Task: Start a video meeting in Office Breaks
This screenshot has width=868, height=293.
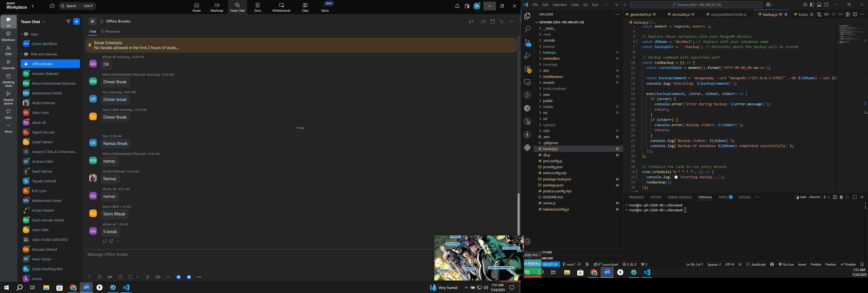Action: pos(483,21)
